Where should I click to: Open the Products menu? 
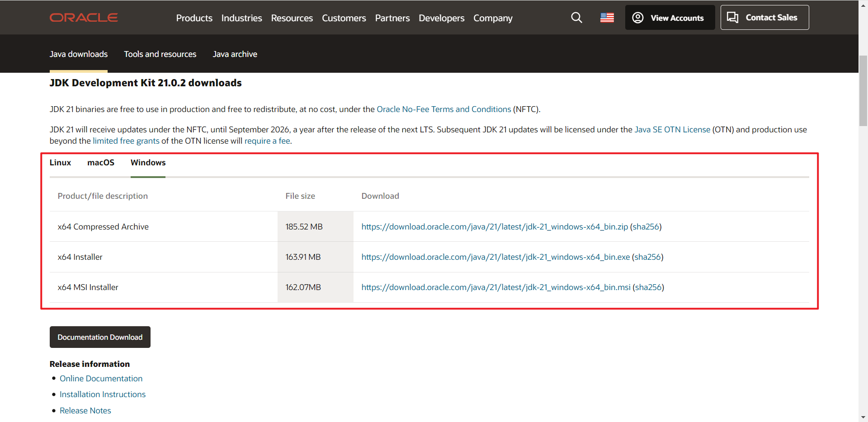(194, 18)
